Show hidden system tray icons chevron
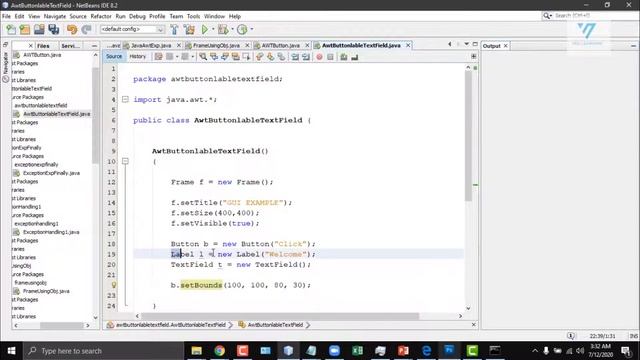The image size is (640, 360). (535, 351)
